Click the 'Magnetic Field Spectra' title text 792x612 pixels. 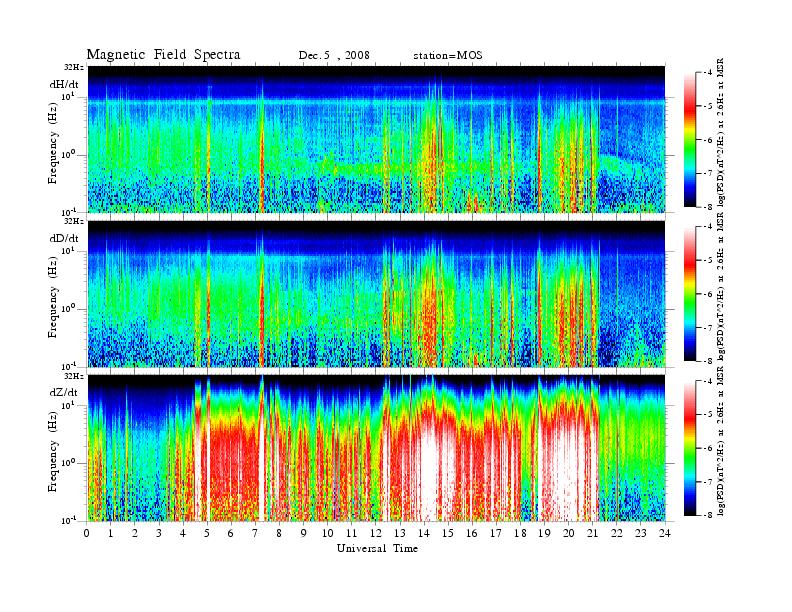tap(163, 55)
